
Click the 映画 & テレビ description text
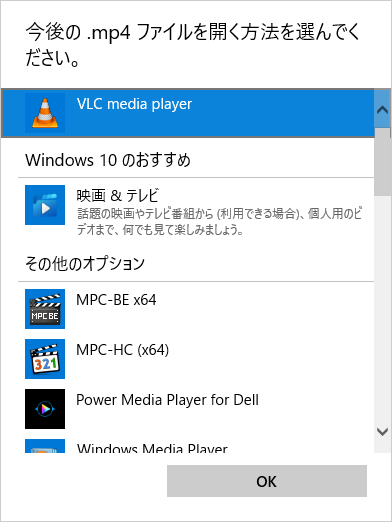pyautogui.click(x=219, y=222)
